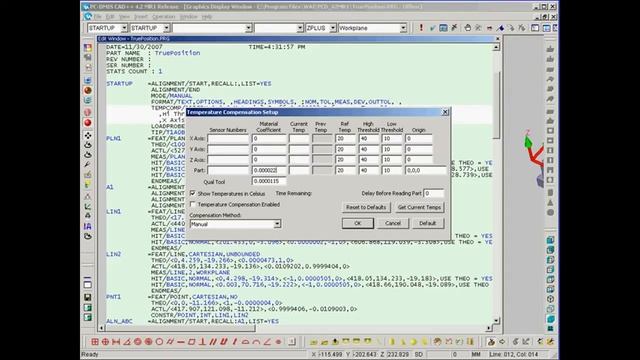640x360 pixels.
Task: Click the Y Axis Ref Temp field
Action: (345, 149)
